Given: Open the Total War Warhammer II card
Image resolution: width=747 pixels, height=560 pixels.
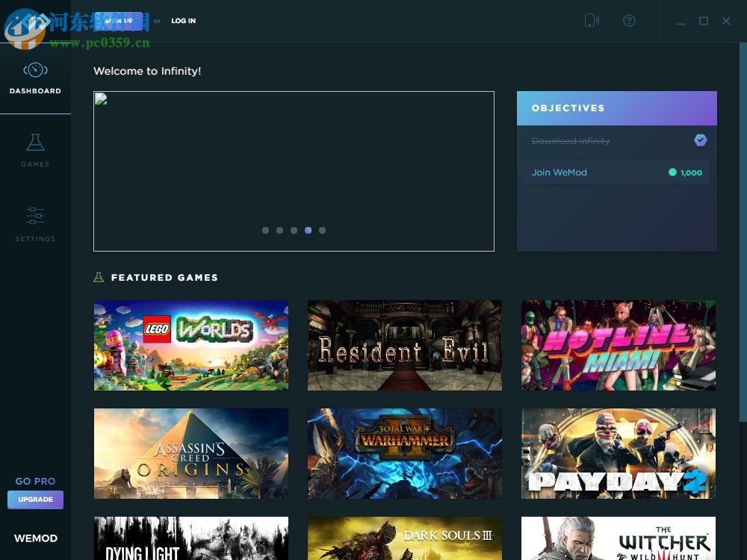Looking at the screenshot, I should coord(404,453).
